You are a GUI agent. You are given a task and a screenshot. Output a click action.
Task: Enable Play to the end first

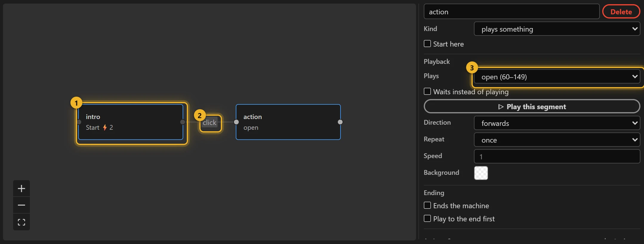pyautogui.click(x=427, y=219)
